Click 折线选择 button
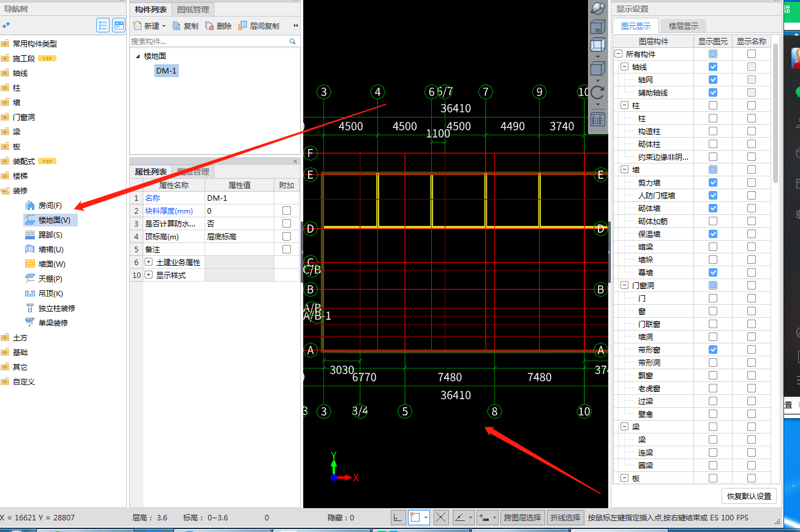 pos(565,517)
